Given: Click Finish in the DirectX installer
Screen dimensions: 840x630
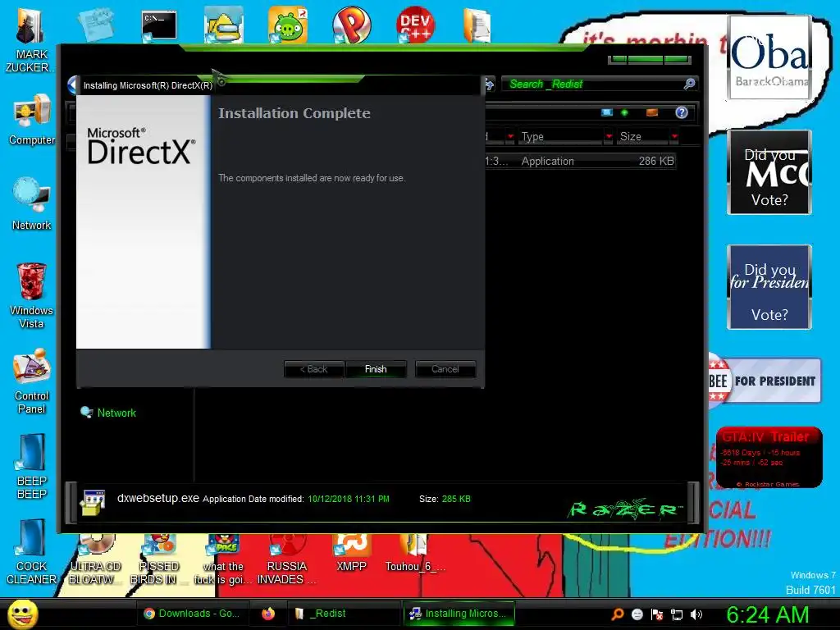Looking at the screenshot, I should pos(376,369).
